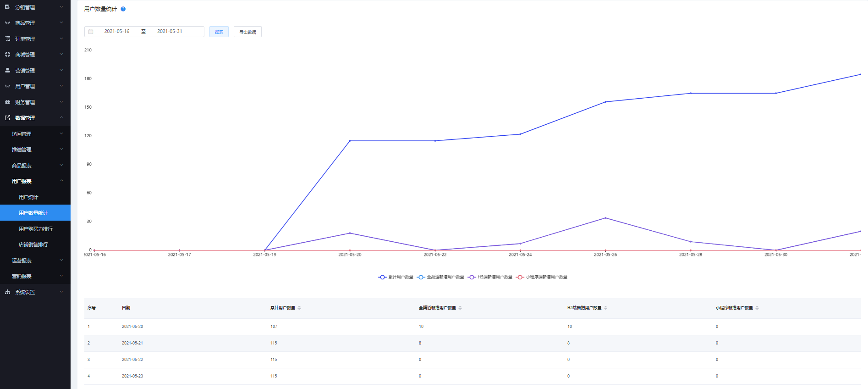This screenshot has width=868, height=389.
Task: Click the 分销管理 sidebar icon
Action: coord(7,7)
